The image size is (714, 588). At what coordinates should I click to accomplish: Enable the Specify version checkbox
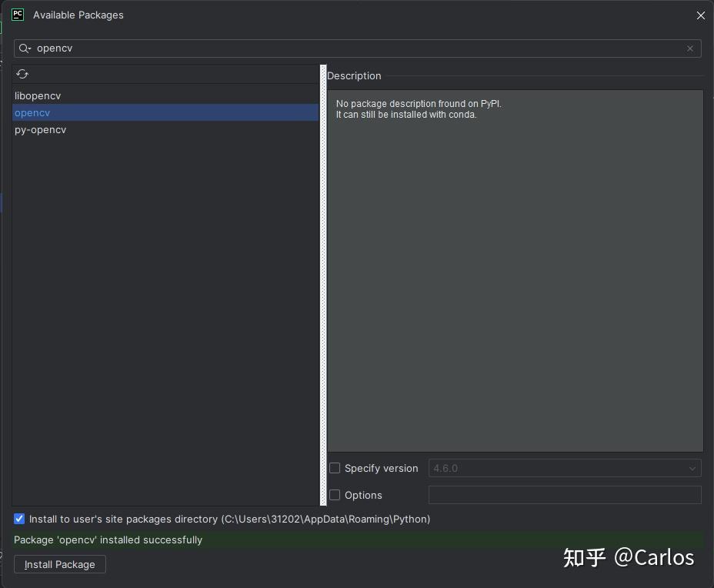click(x=335, y=468)
